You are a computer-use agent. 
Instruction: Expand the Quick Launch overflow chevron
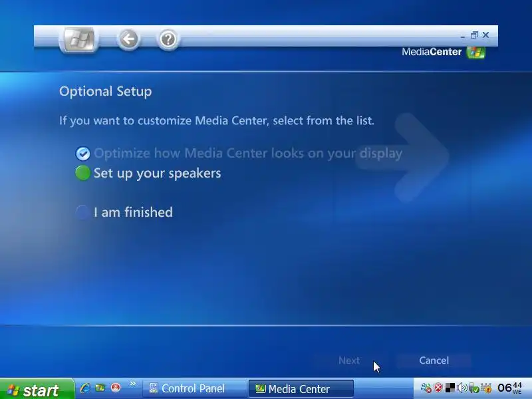pos(132,384)
